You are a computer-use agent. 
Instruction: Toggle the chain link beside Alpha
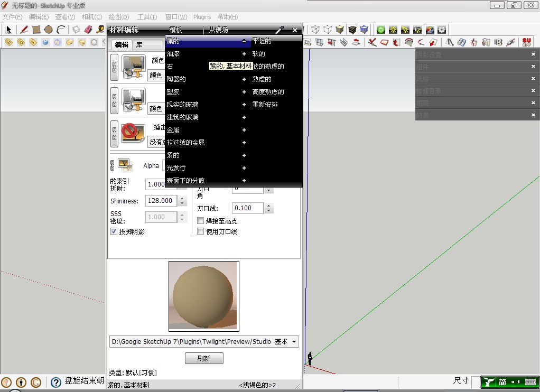112,165
